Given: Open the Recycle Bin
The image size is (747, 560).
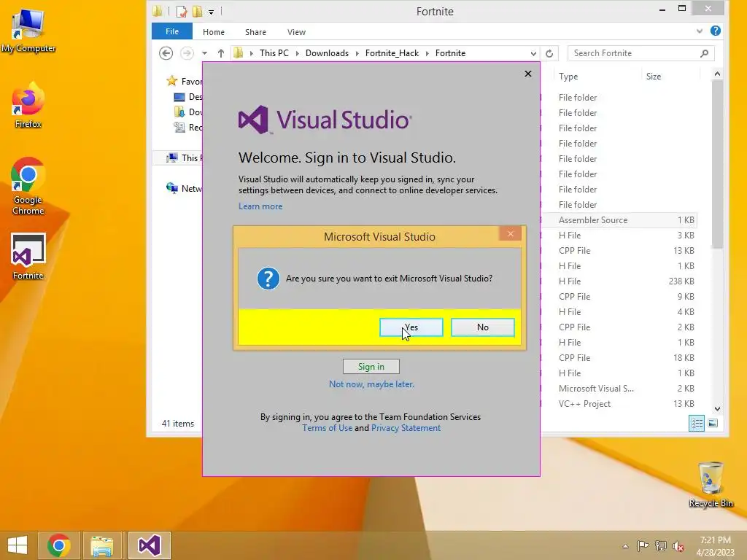Looking at the screenshot, I should (711, 484).
